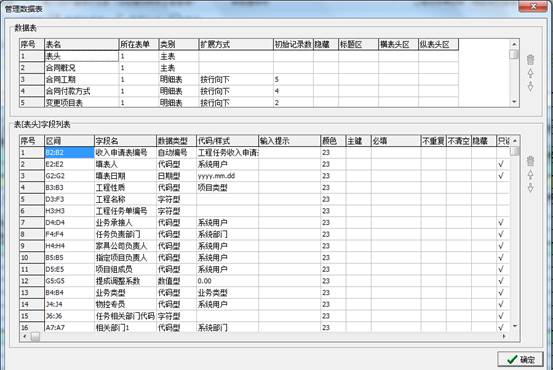Image resolution: width=553 pixels, height=370 pixels.
Task: Click the delete trash icon beside the field list
Action: pos(530,161)
